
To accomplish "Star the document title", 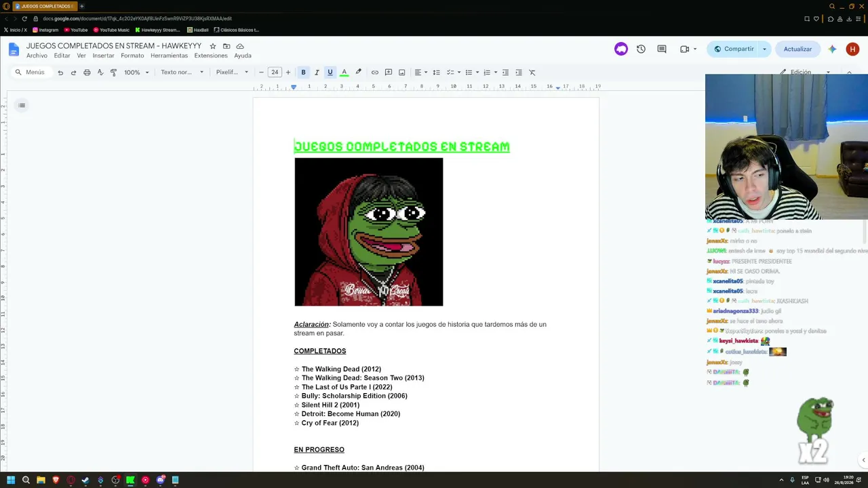I will (213, 46).
